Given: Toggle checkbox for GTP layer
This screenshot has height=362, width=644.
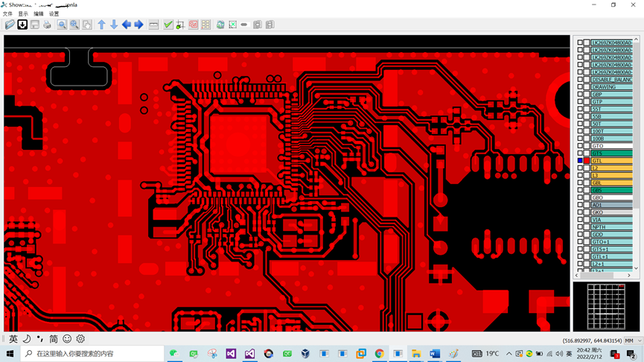Looking at the screenshot, I should pos(580,101).
